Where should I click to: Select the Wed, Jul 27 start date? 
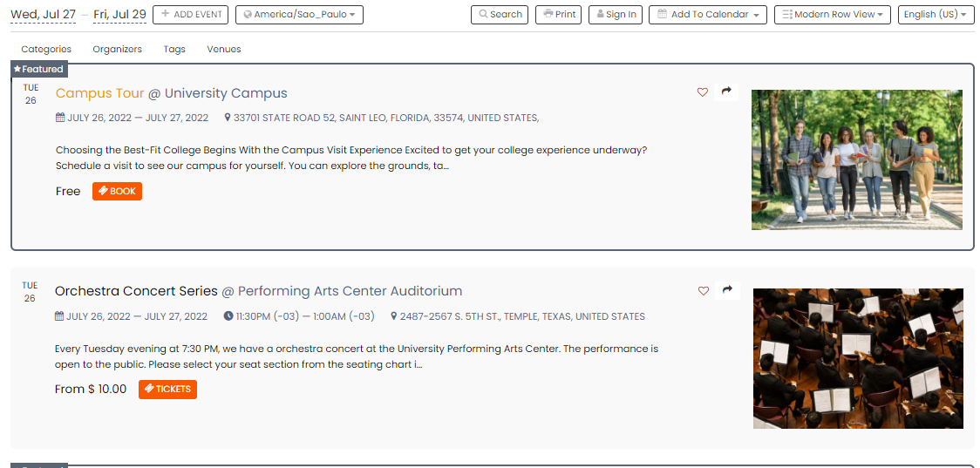click(x=43, y=14)
